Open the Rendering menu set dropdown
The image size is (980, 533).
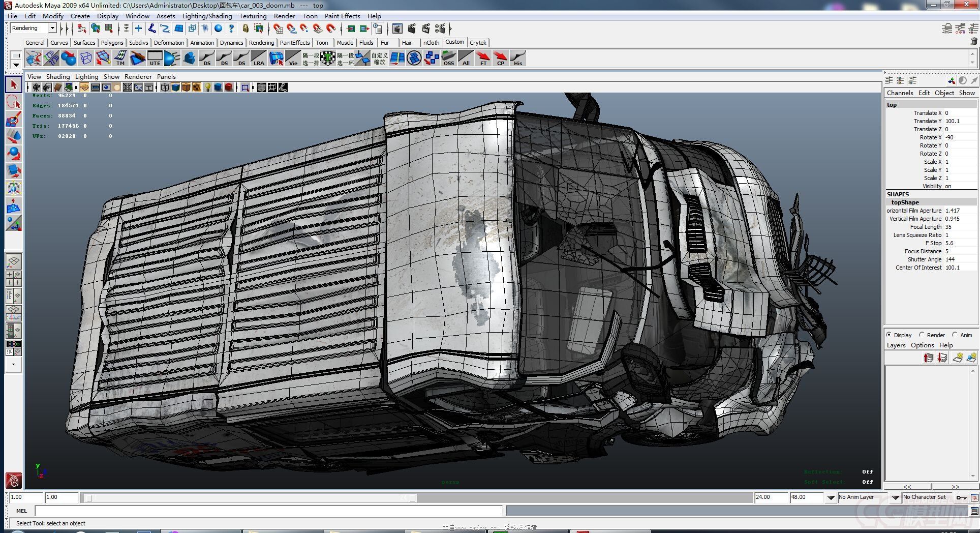[x=52, y=28]
